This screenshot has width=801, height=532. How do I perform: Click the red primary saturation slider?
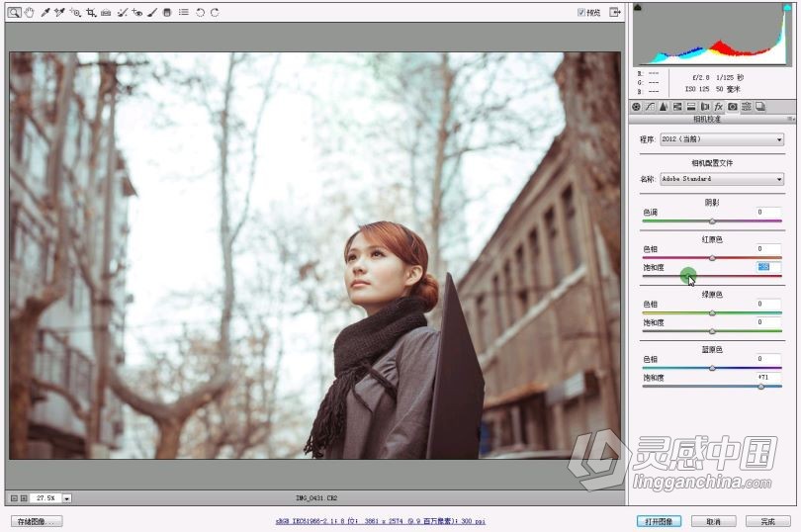pos(712,277)
